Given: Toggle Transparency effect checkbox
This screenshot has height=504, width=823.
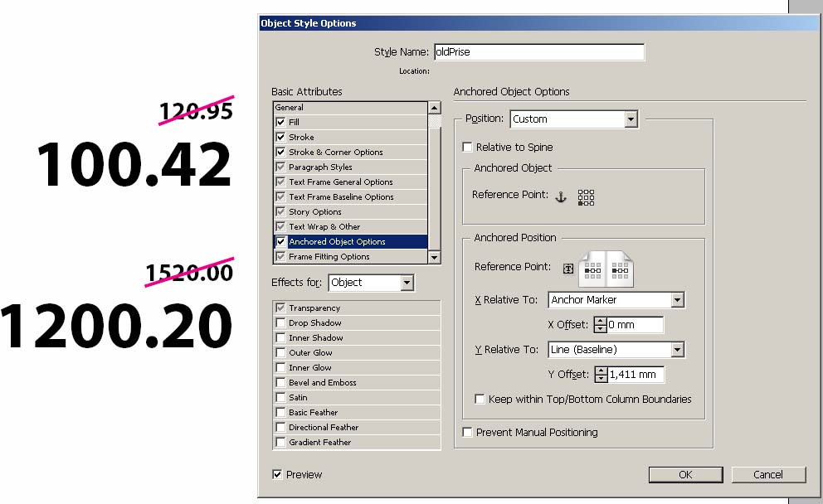Looking at the screenshot, I should tap(280, 308).
